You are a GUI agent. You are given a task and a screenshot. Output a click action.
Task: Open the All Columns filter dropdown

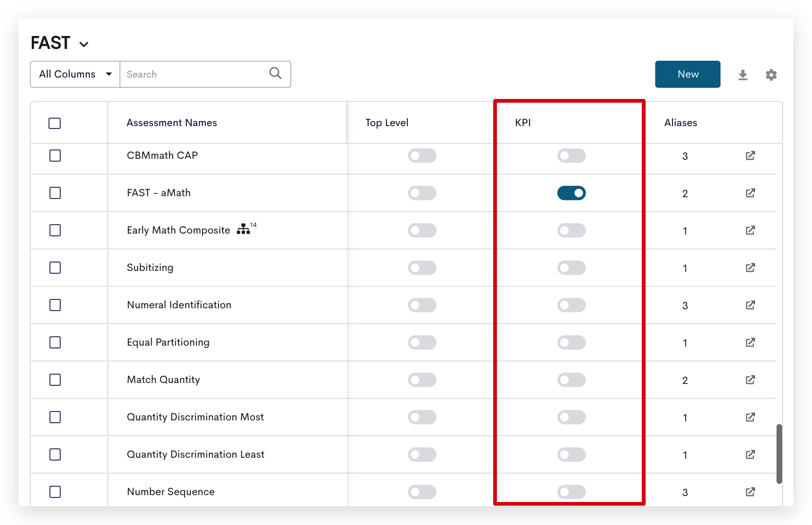pos(75,74)
